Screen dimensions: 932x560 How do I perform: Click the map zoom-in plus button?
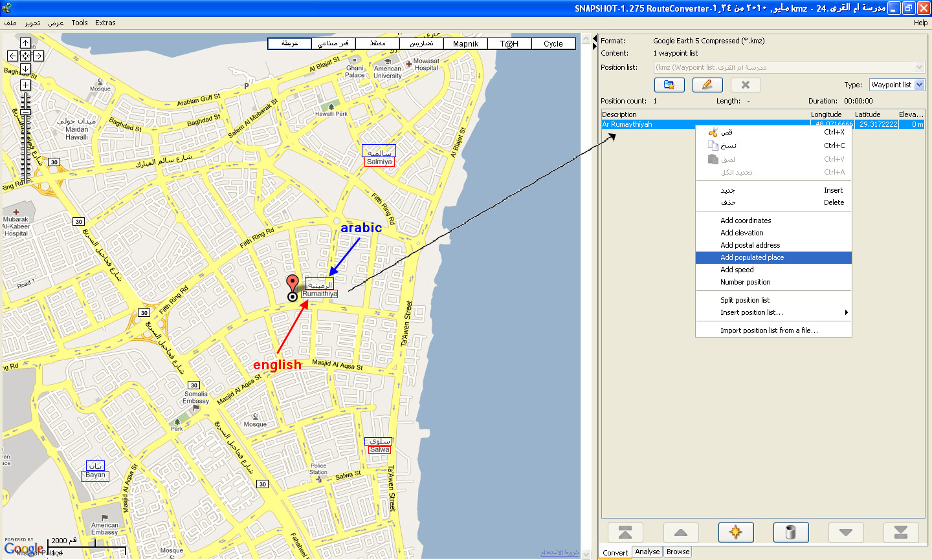coord(25,85)
